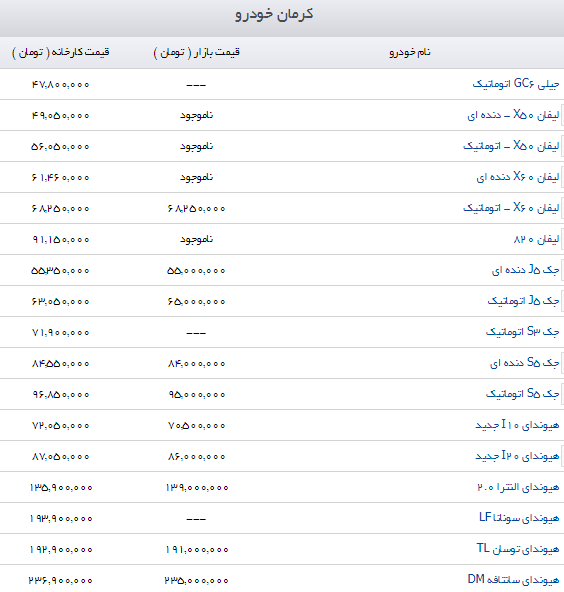Select factory price 96,850,000
564x592 pixels.
[60, 395]
